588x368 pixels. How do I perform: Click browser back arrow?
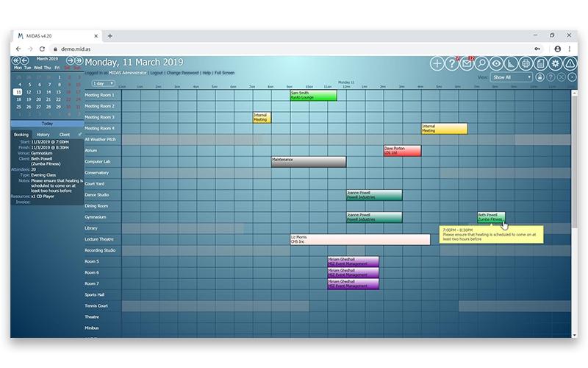18,49
